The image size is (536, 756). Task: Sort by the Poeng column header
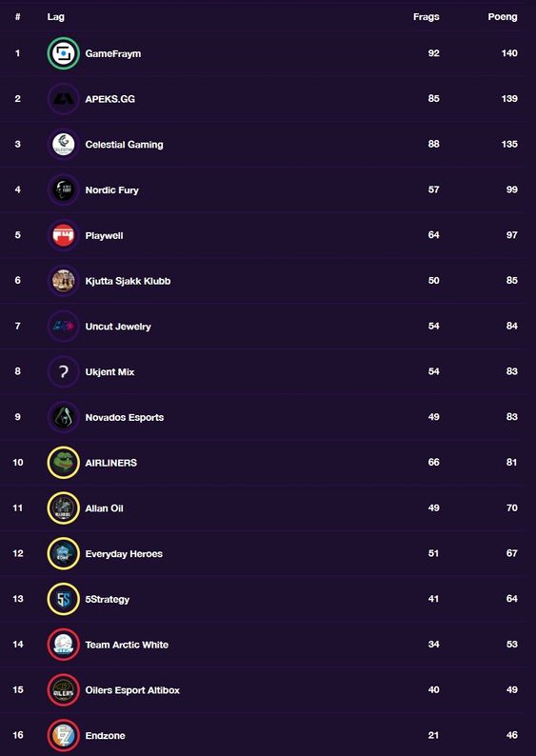(x=503, y=17)
